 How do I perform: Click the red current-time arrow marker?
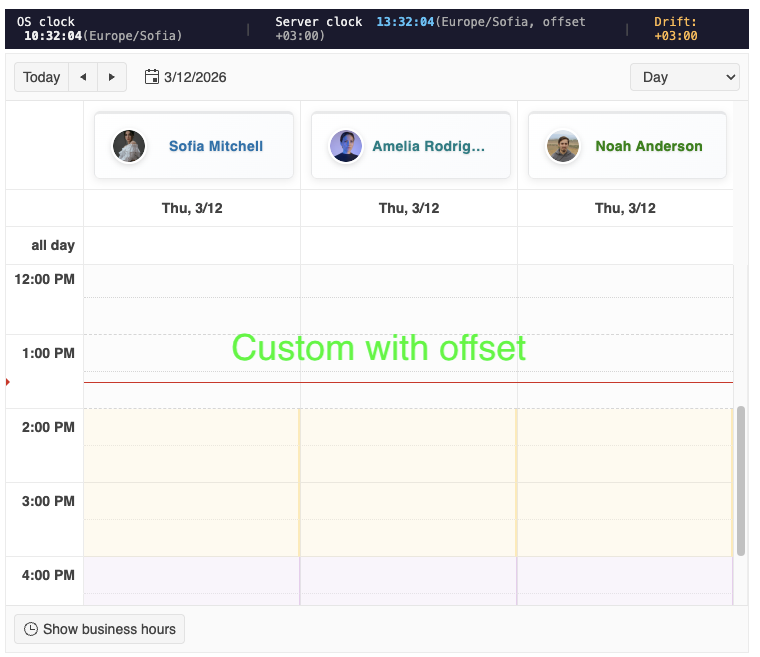point(8,382)
